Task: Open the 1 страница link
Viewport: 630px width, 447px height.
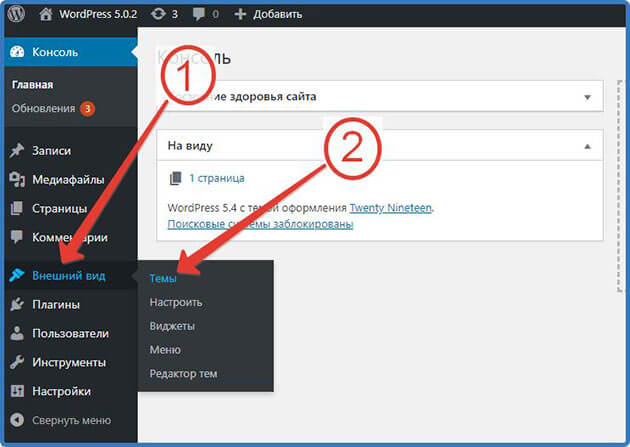Action: [x=217, y=178]
